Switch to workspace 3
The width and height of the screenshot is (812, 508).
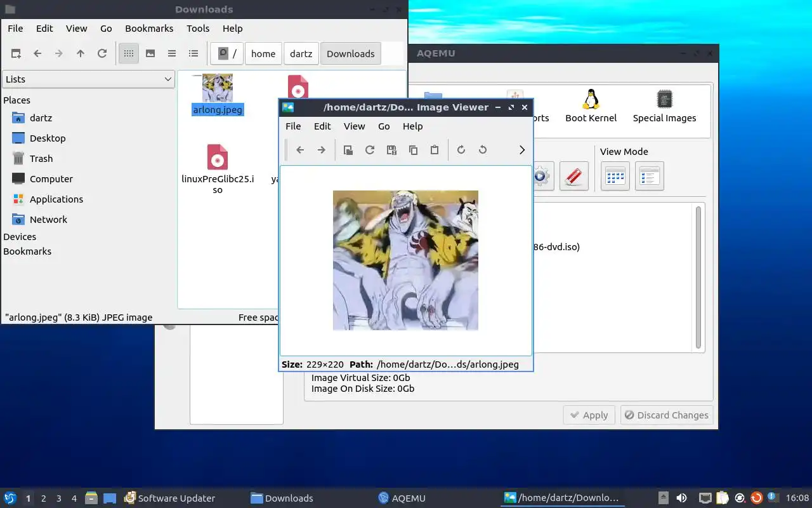(58, 498)
